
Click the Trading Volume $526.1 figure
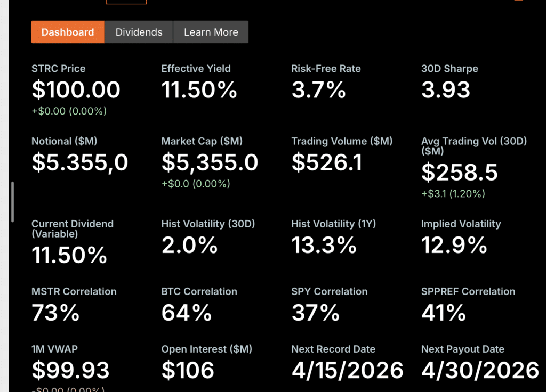tap(327, 162)
